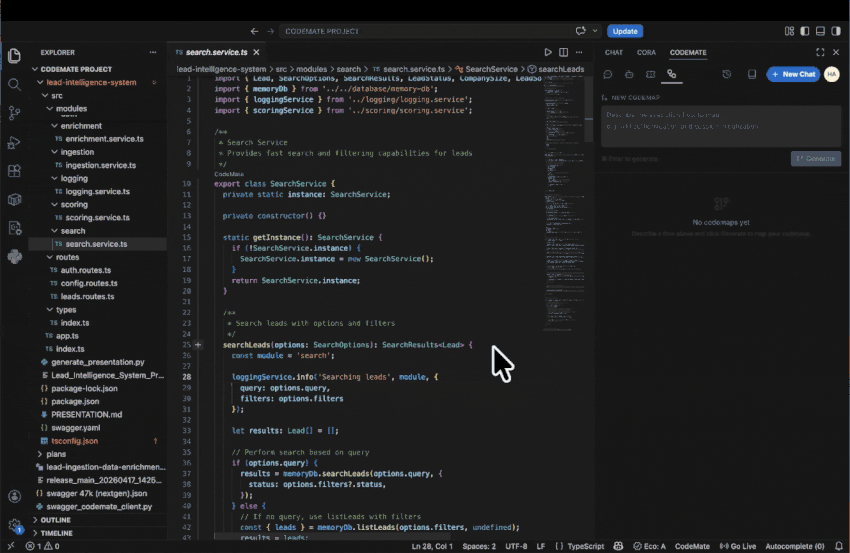Collapse the logging folder
The width and height of the screenshot is (850, 553).
pyautogui.click(x=74, y=178)
